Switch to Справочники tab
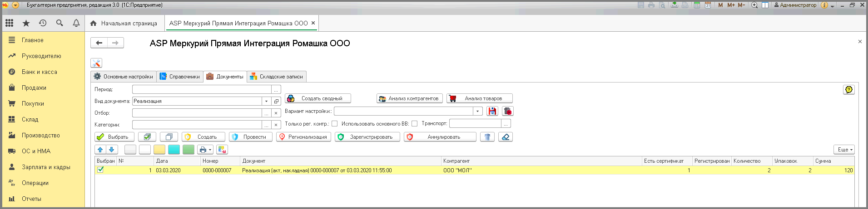This screenshot has height=209, width=868. point(180,77)
